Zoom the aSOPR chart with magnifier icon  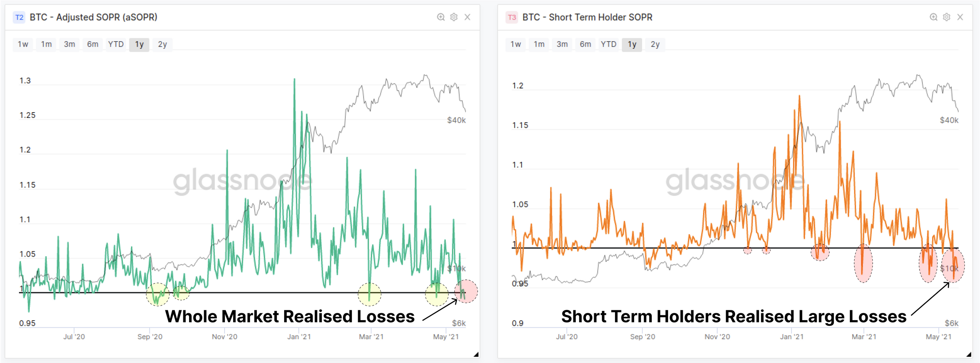[x=441, y=17]
